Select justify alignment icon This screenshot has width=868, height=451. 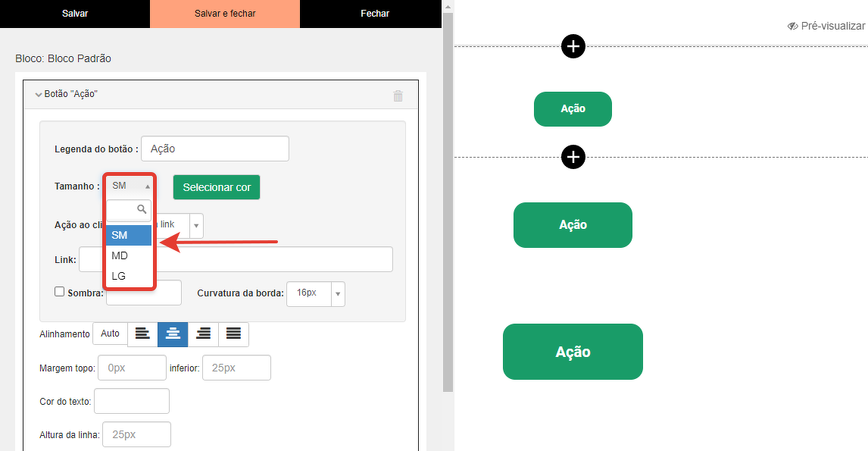tap(233, 334)
